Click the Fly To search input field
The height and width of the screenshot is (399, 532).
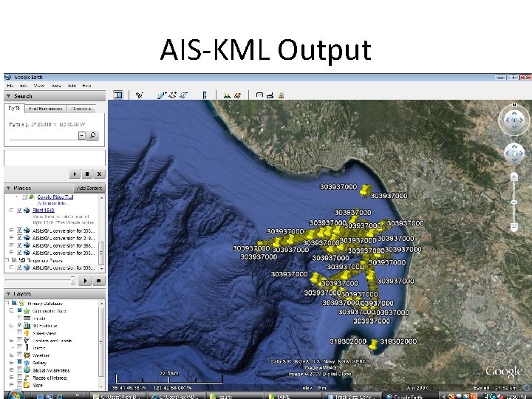(x=44, y=136)
